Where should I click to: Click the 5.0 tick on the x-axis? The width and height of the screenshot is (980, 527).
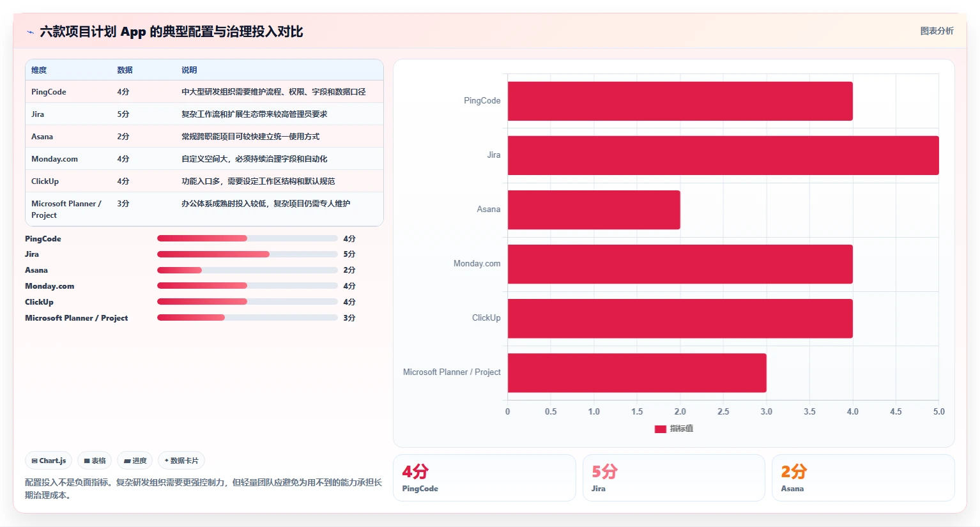click(938, 412)
